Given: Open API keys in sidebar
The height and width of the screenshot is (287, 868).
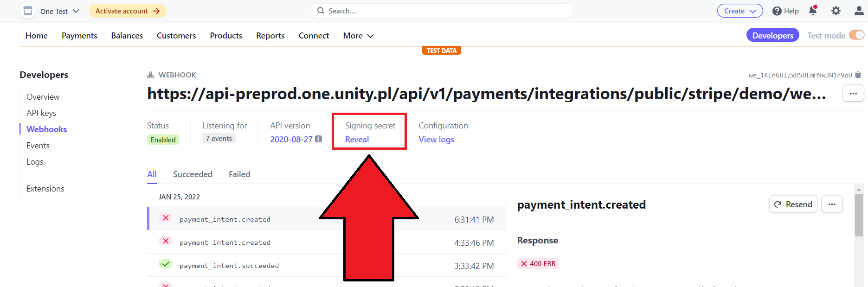Looking at the screenshot, I should pos(41,113).
